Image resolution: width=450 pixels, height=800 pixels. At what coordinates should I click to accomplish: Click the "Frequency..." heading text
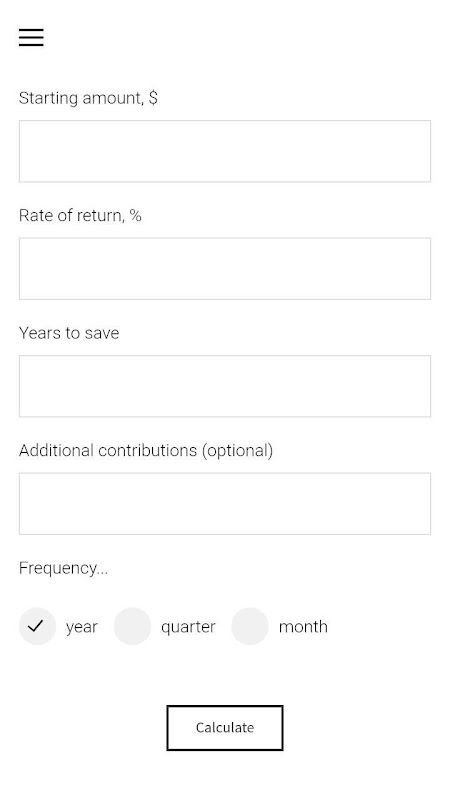click(x=63, y=568)
